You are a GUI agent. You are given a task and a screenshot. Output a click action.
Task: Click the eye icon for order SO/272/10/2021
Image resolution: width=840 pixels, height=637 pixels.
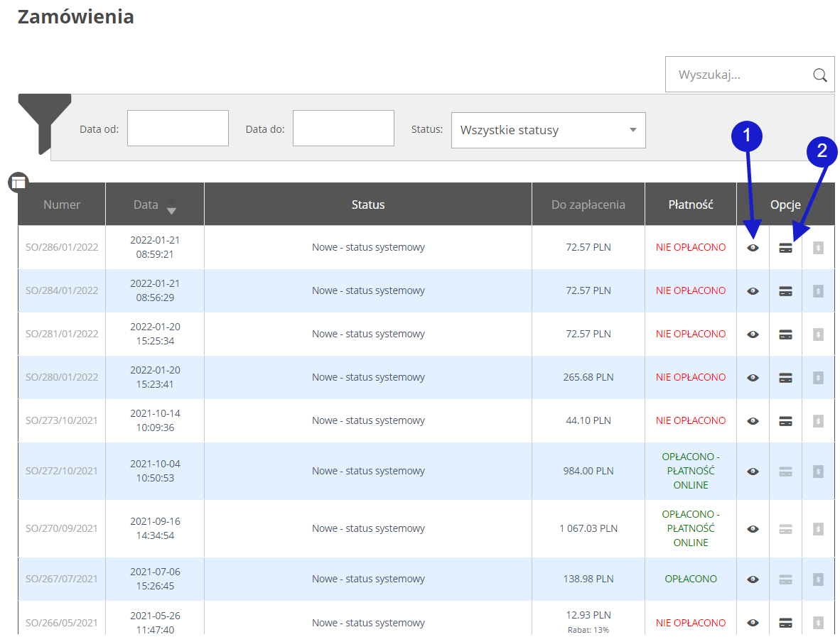tap(753, 472)
